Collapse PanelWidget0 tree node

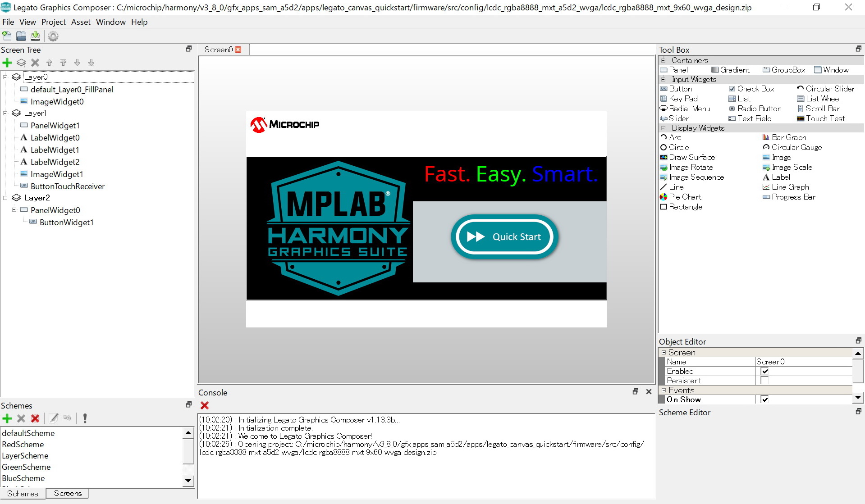point(14,210)
